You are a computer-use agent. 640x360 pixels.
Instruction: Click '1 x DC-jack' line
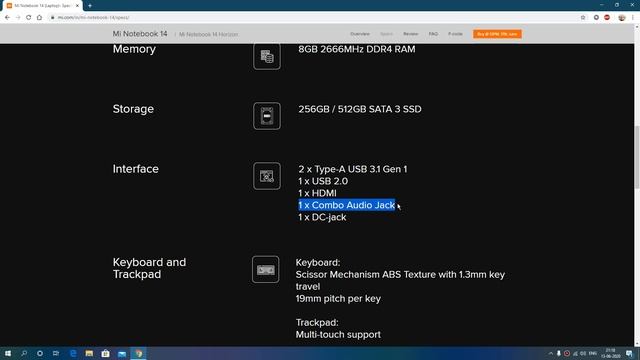coord(322,217)
